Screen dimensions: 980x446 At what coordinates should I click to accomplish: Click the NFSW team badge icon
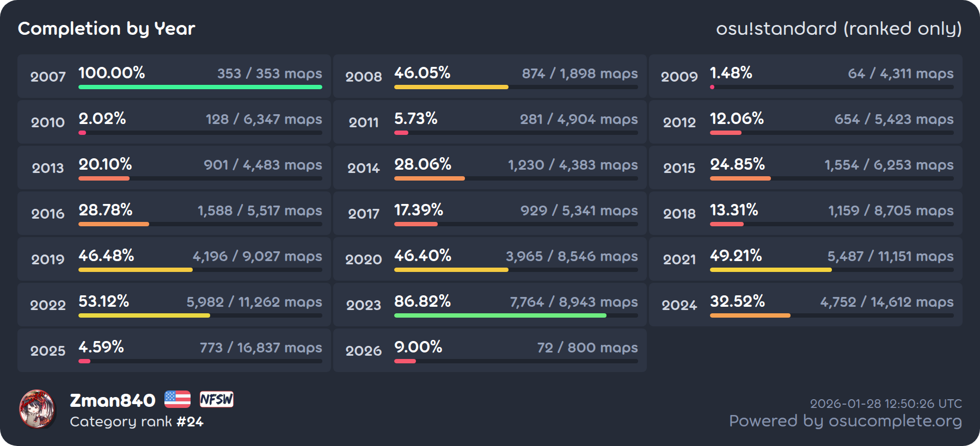[216, 400]
